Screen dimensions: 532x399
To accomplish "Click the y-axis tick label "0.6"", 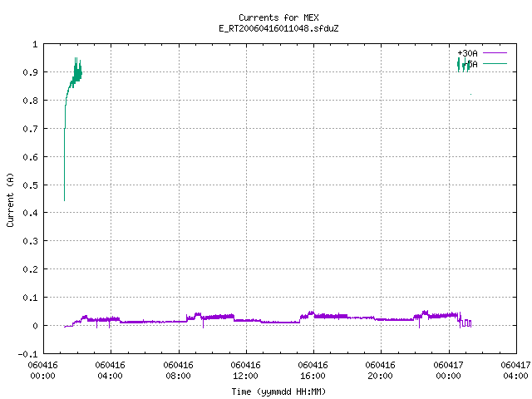I will pyautogui.click(x=30, y=157).
